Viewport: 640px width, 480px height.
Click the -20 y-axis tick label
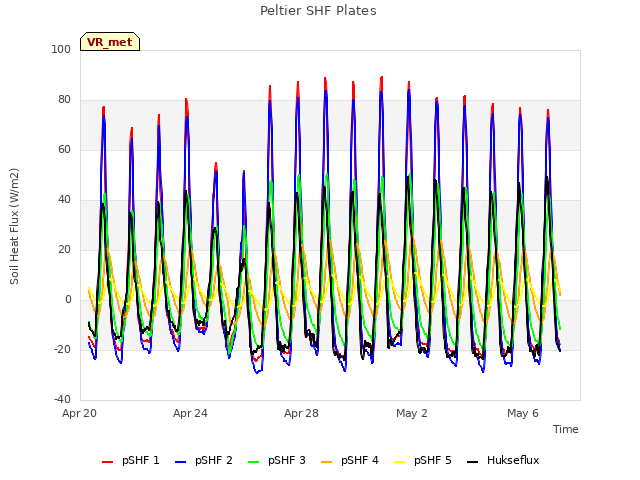click(x=62, y=349)
